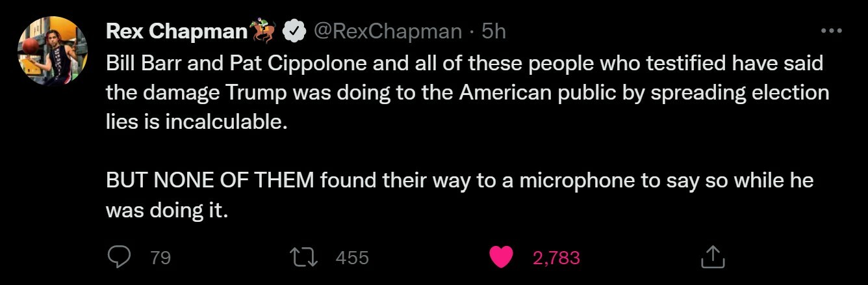The height and width of the screenshot is (285, 868).
Task: Visit the @RexChapman handle link
Action: 388,31
